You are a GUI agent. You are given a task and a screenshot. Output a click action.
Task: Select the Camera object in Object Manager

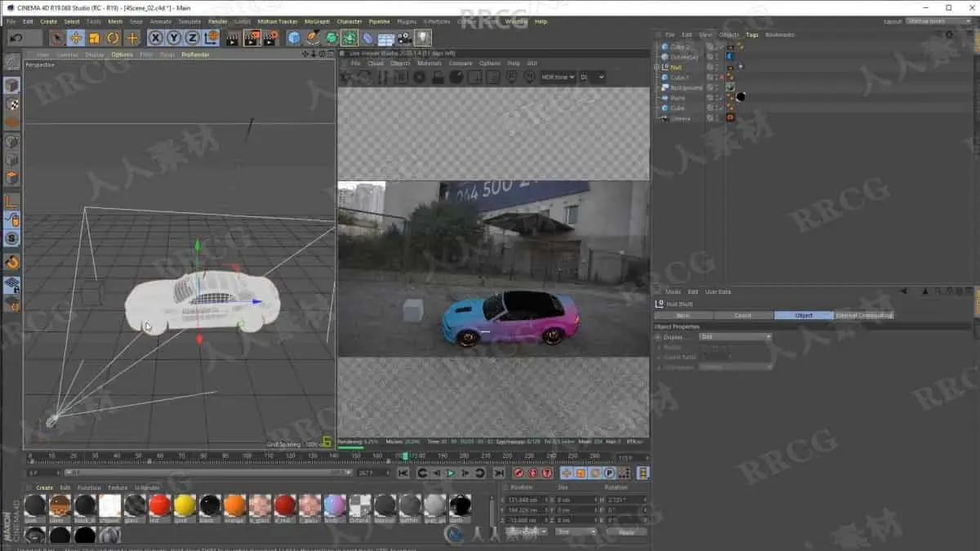pyautogui.click(x=680, y=118)
